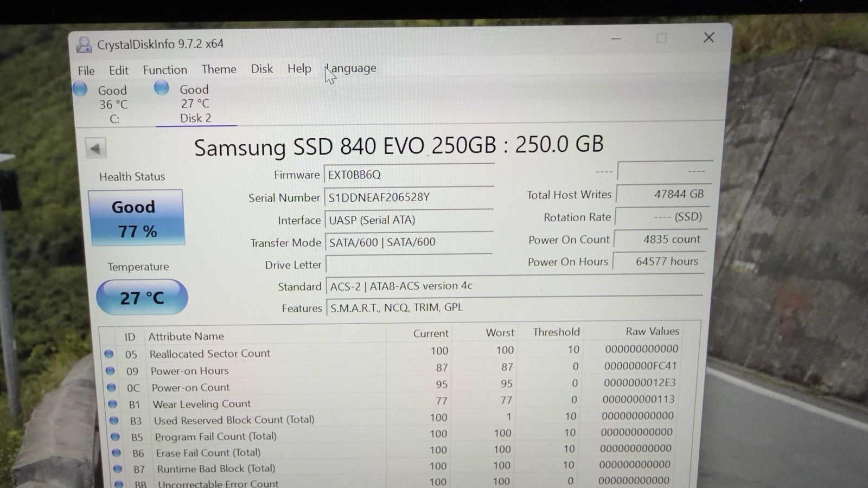Select the Runtime Bad Block (Total) name
868x488 pixels.
point(216,468)
